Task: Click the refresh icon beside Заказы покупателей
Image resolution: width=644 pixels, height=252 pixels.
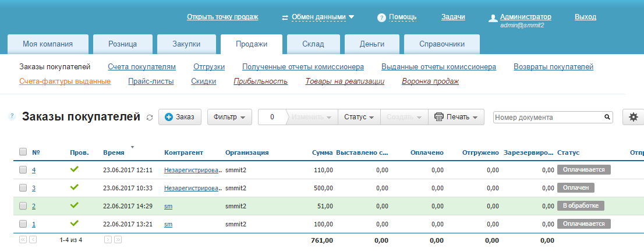Action: click(x=150, y=118)
